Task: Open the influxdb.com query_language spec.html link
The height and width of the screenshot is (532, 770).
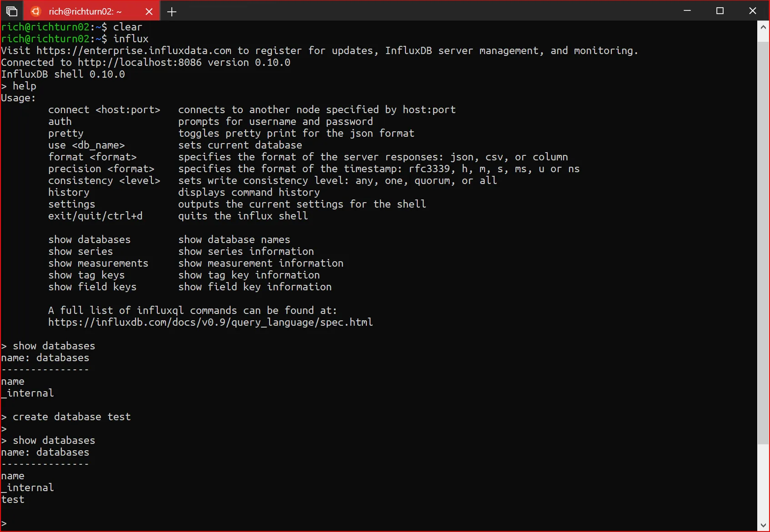Action: [210, 322]
